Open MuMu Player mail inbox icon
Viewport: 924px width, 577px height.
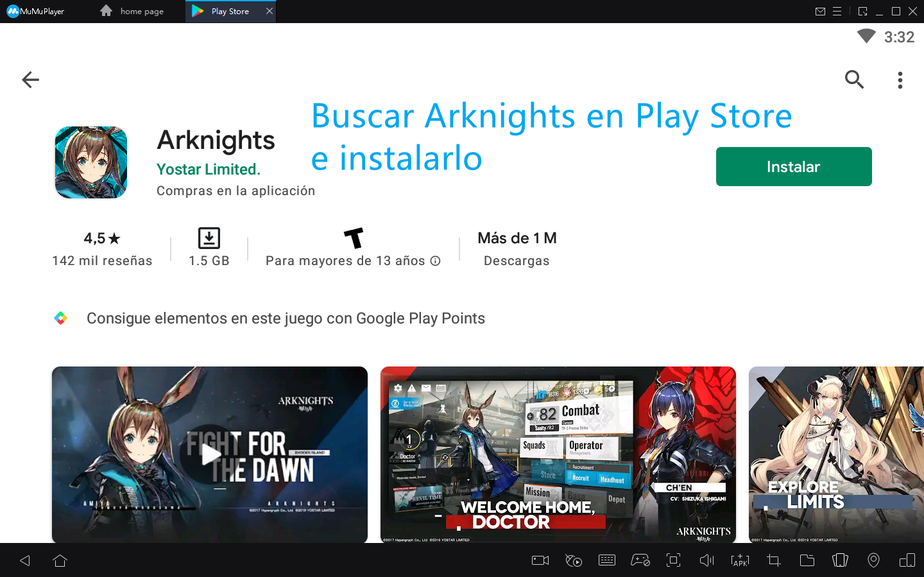coord(820,12)
